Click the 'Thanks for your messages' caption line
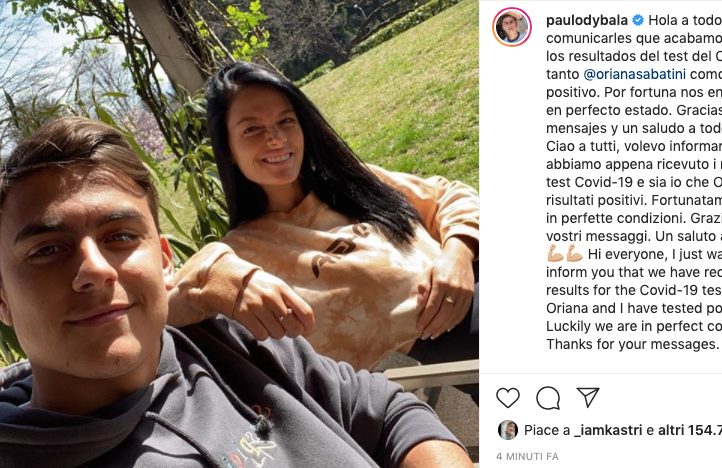This screenshot has height=468, width=722. click(x=633, y=345)
